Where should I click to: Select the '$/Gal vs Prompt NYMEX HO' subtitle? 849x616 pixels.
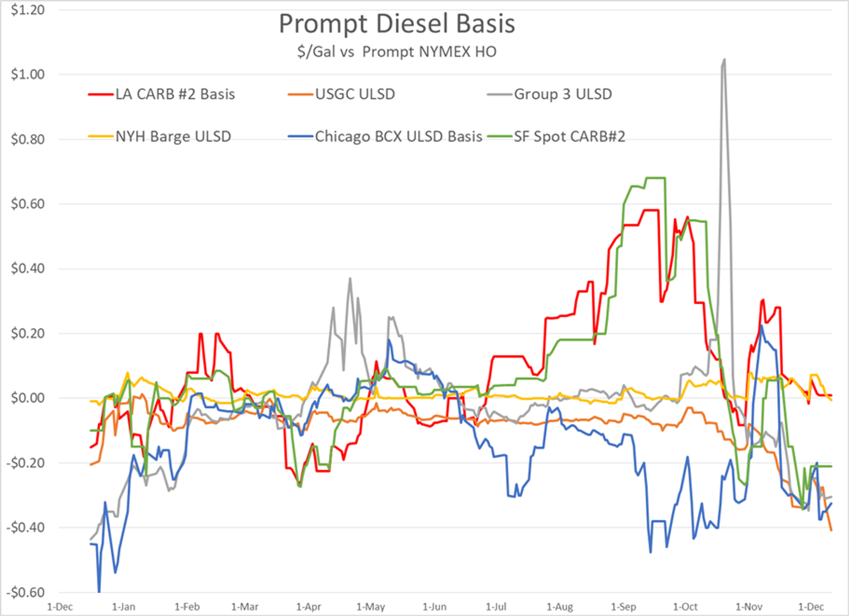click(x=397, y=52)
